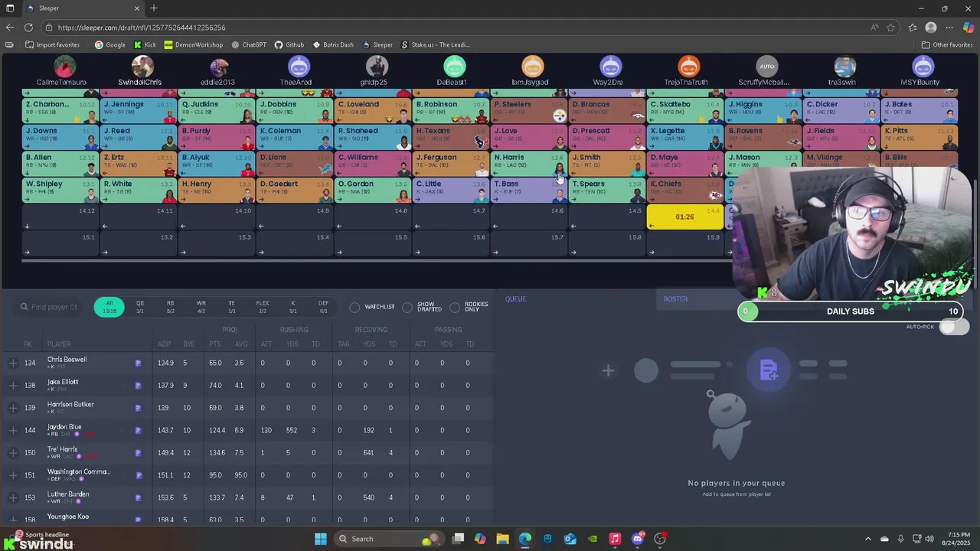Open the Kick bookmark
Screen dimensions: 980x551
pyautogui.click(x=145, y=44)
